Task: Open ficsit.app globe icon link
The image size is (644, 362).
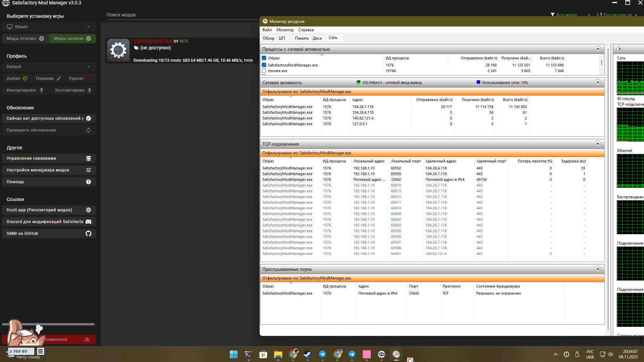Action: (x=88, y=210)
